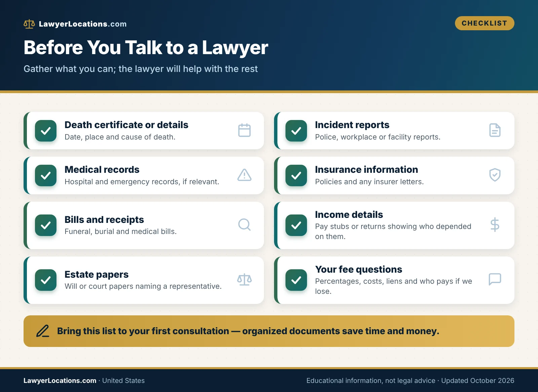This screenshot has width=538, height=392.
Task: Click the magnifier icon on Bills and receipts
Action: pyautogui.click(x=244, y=225)
